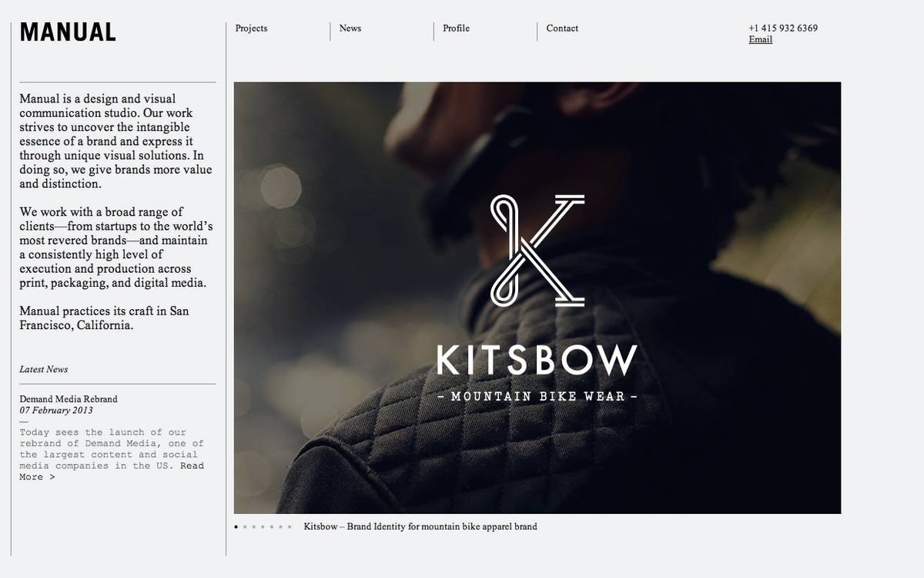Open the Demand Media Rebrand news headline
The image size is (924, 578).
(69, 399)
